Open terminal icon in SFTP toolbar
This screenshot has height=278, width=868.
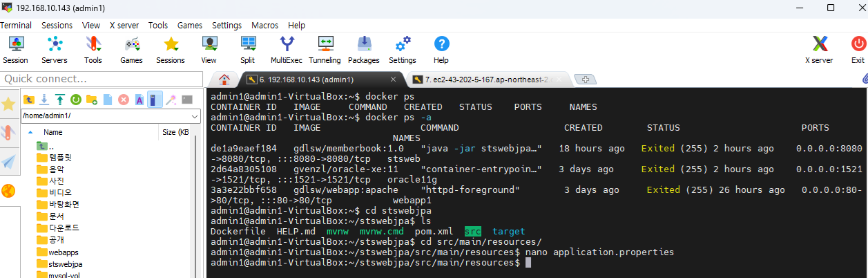(186, 100)
